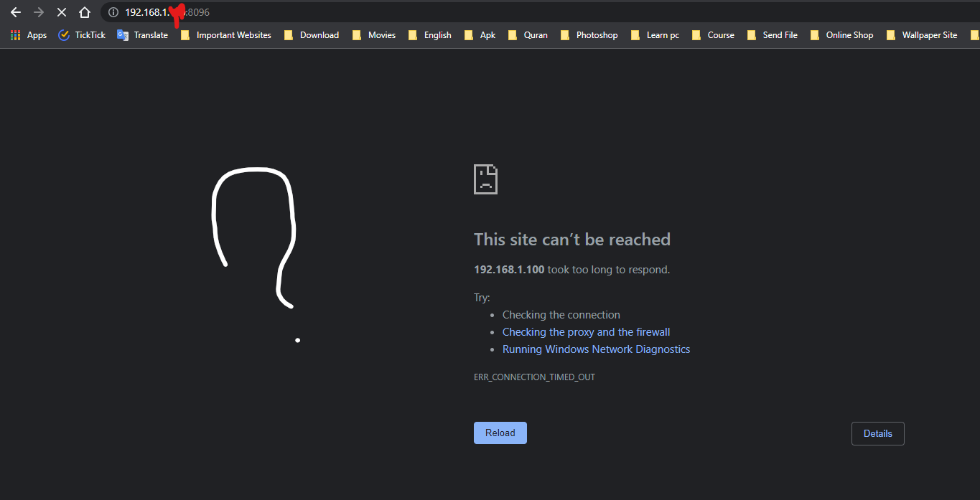This screenshot has width=980, height=500.
Task: Click the stop loading X icon
Action: point(62,12)
